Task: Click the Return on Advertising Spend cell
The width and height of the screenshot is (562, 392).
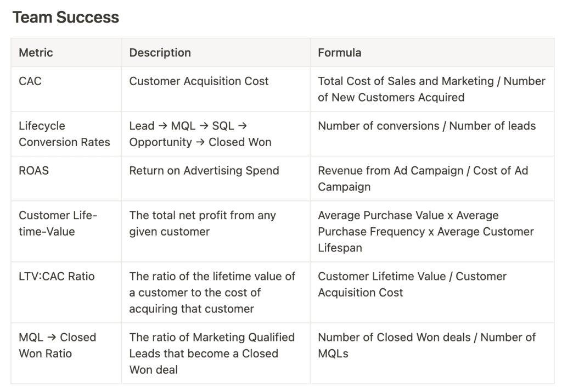Action: (216, 178)
